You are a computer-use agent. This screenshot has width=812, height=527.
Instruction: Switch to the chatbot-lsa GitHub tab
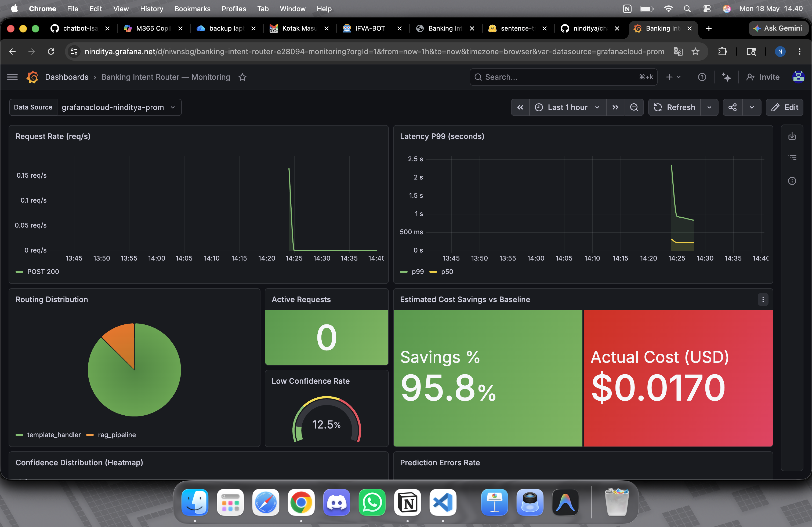pyautogui.click(x=81, y=28)
